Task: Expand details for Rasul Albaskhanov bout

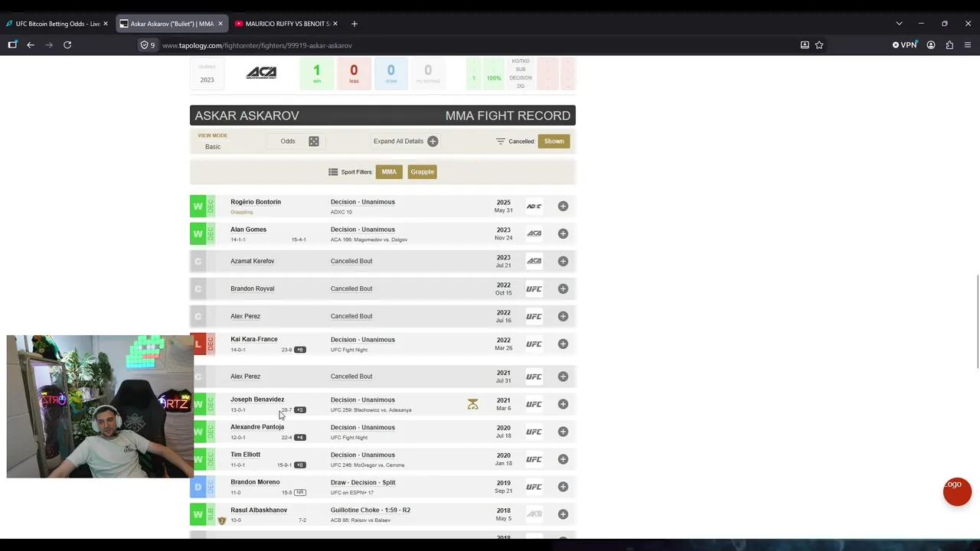Action: 563,514
